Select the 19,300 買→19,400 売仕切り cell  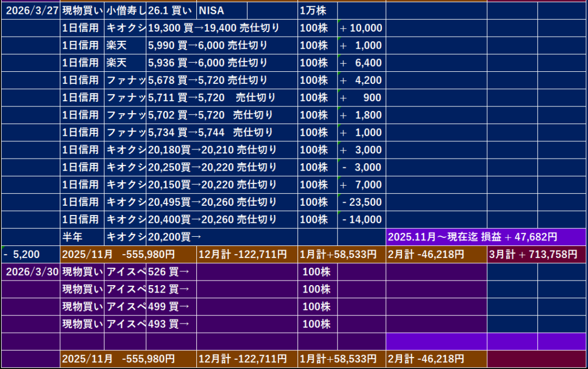tap(221, 28)
